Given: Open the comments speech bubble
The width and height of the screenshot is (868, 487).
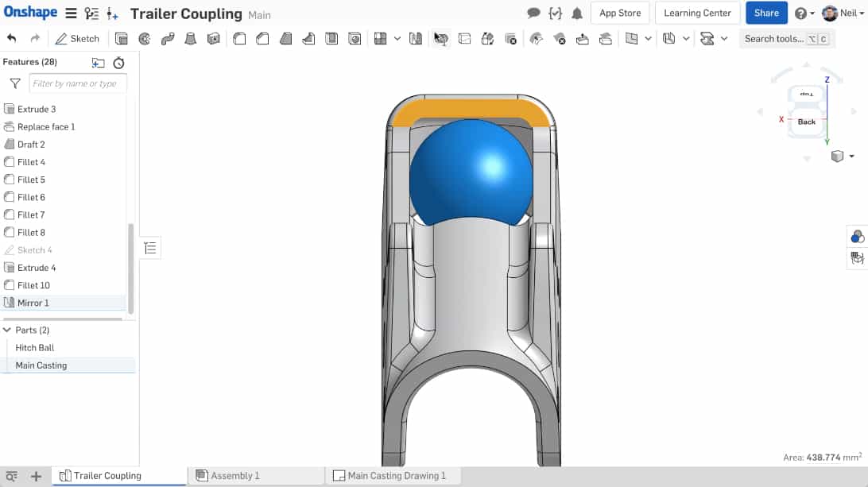Looking at the screenshot, I should click(x=533, y=14).
